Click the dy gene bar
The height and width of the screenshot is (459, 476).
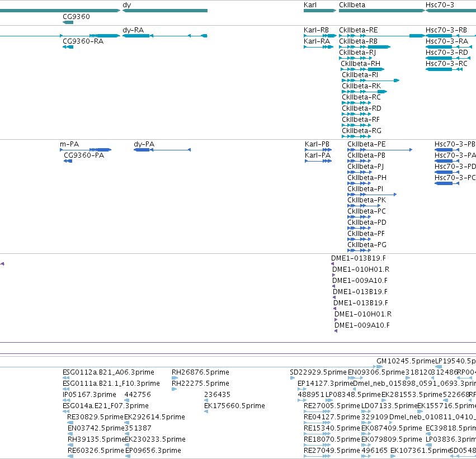click(x=165, y=11)
